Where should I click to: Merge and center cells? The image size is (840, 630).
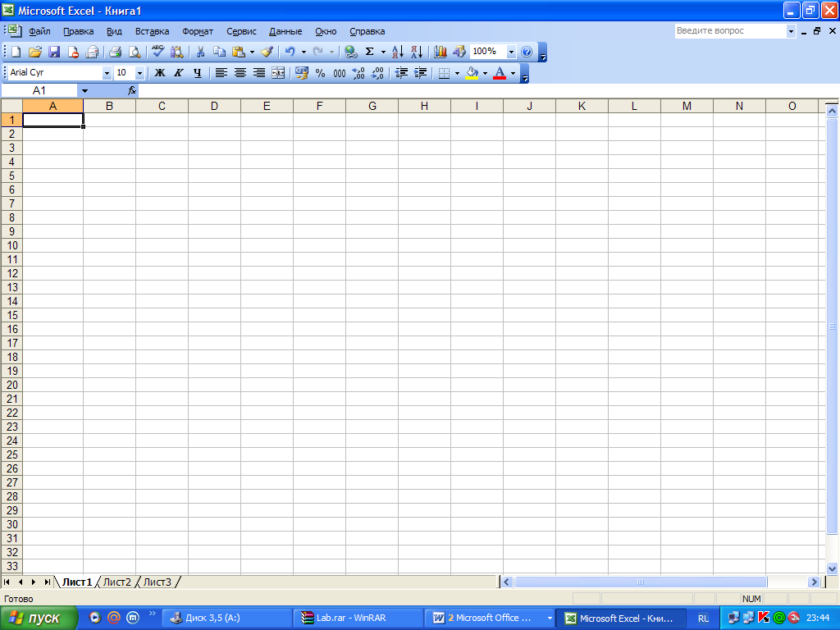[278, 73]
